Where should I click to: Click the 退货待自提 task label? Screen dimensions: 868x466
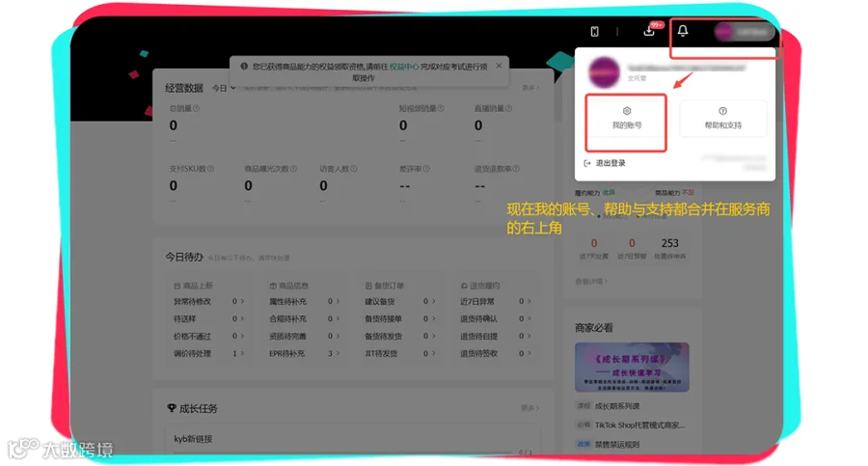478,336
